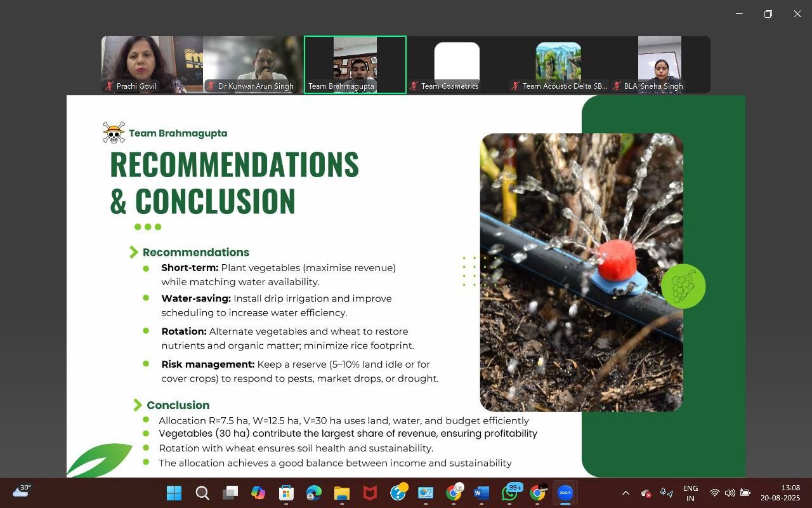Show hidden system tray icons

[x=625, y=493]
